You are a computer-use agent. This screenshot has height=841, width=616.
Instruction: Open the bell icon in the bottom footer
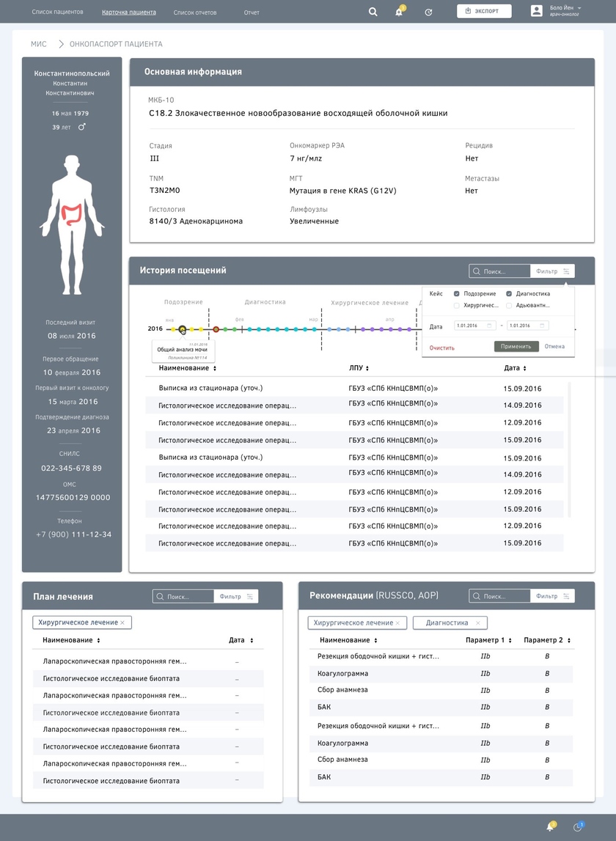click(550, 827)
